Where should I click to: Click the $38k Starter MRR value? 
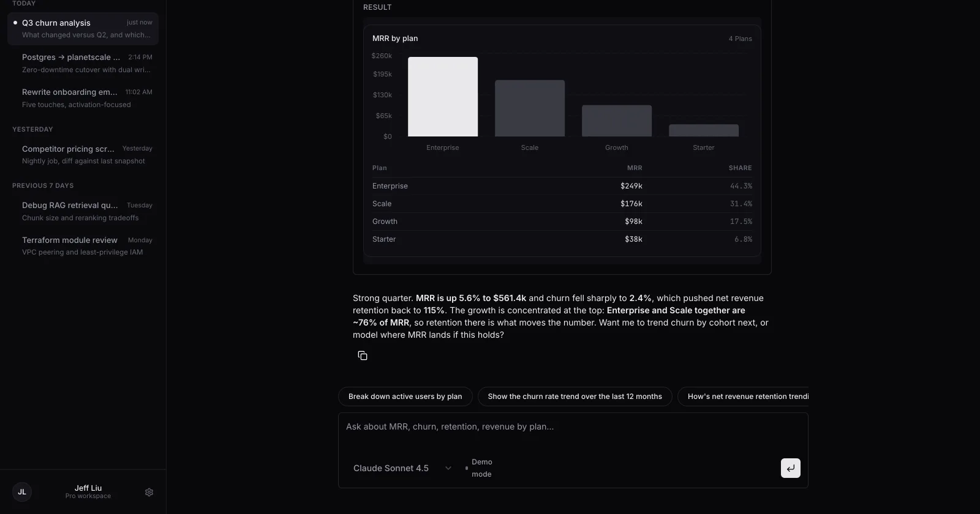tap(633, 239)
